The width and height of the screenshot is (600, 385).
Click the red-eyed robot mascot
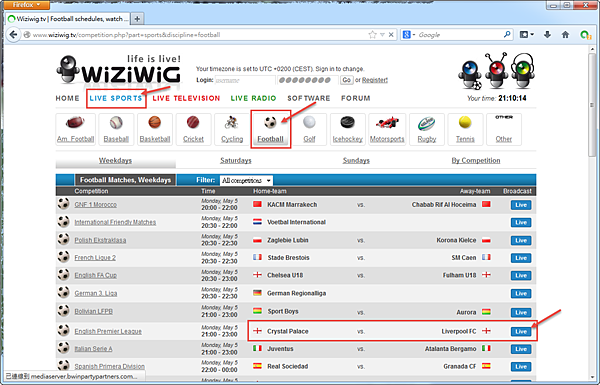[x=496, y=71]
